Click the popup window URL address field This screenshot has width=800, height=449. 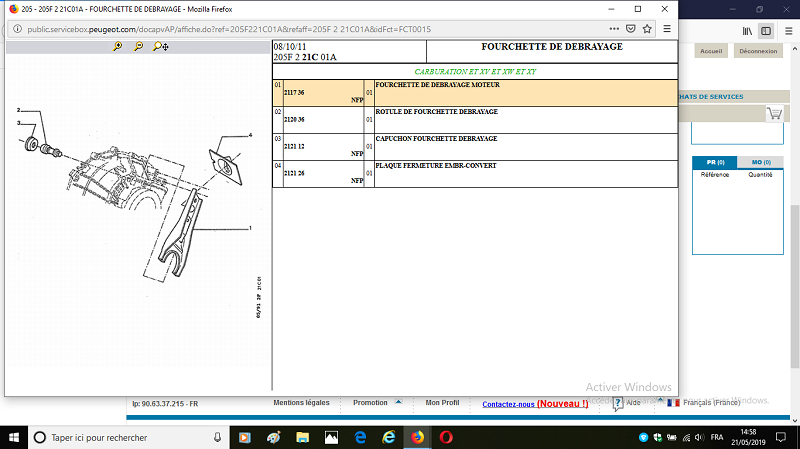tap(229, 29)
